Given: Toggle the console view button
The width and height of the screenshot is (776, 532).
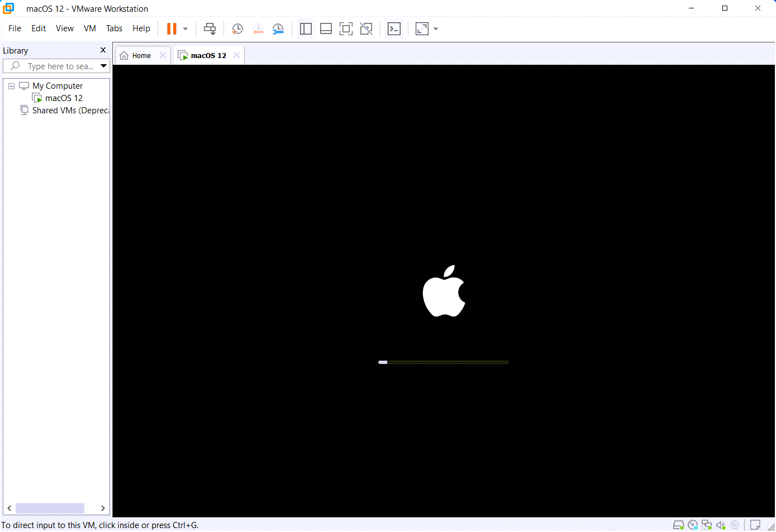Looking at the screenshot, I should coord(394,29).
